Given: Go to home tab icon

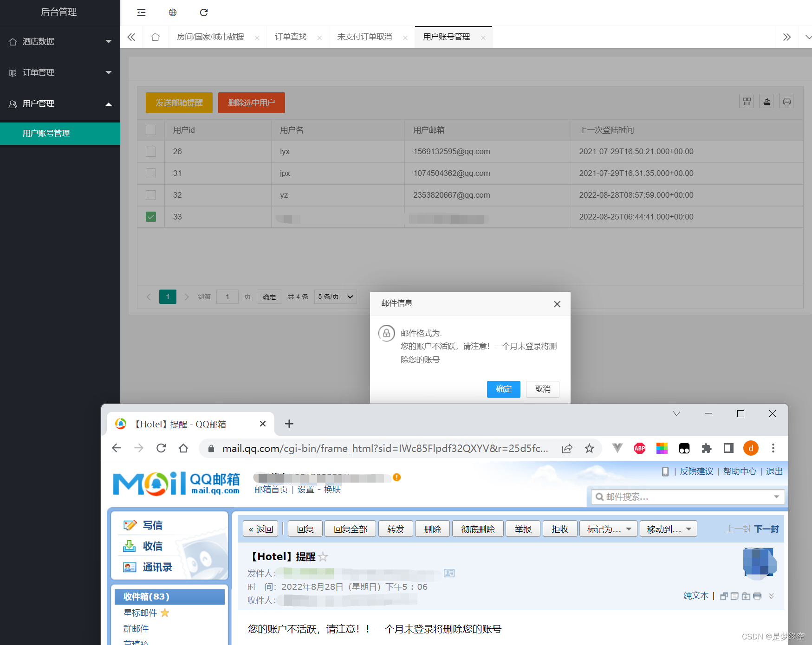Looking at the screenshot, I should pos(155,37).
